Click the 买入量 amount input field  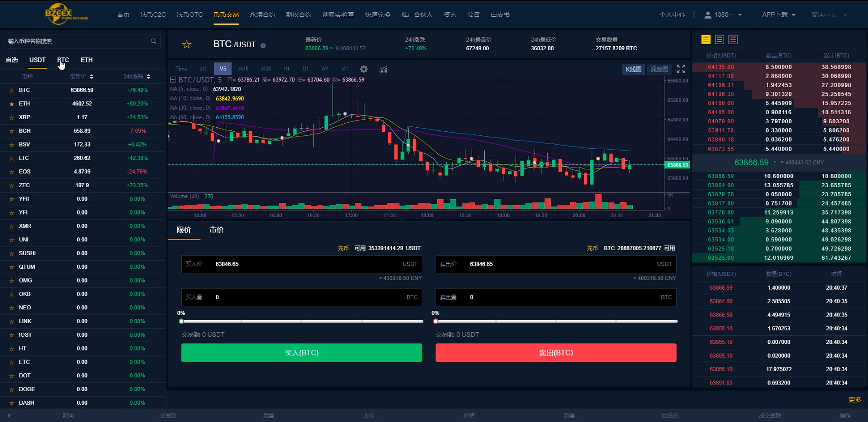(x=302, y=297)
